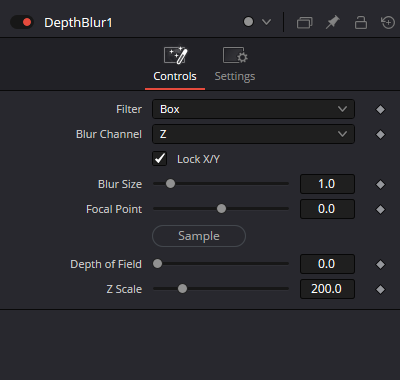Click the Sample button
This screenshot has height=380, width=400.
tap(199, 236)
